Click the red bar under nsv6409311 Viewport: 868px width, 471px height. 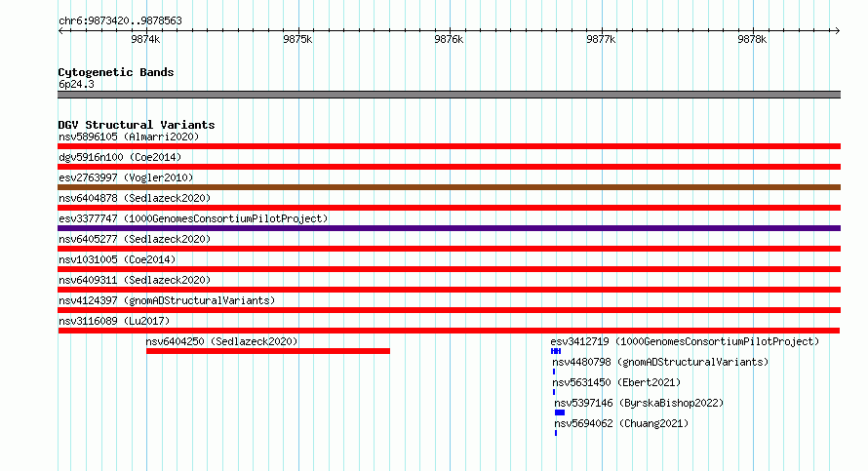tap(449, 290)
